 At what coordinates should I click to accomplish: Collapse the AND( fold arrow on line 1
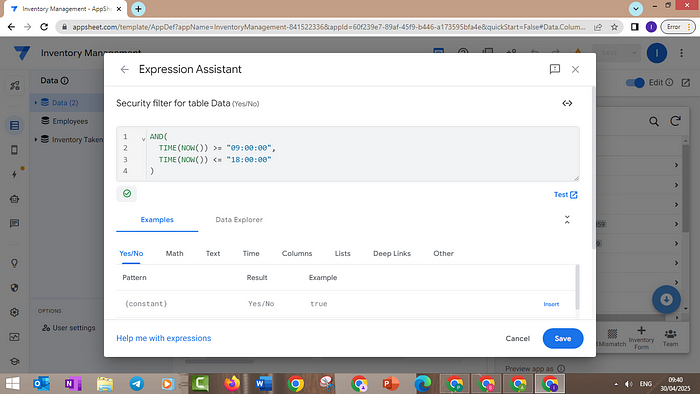[143, 139]
